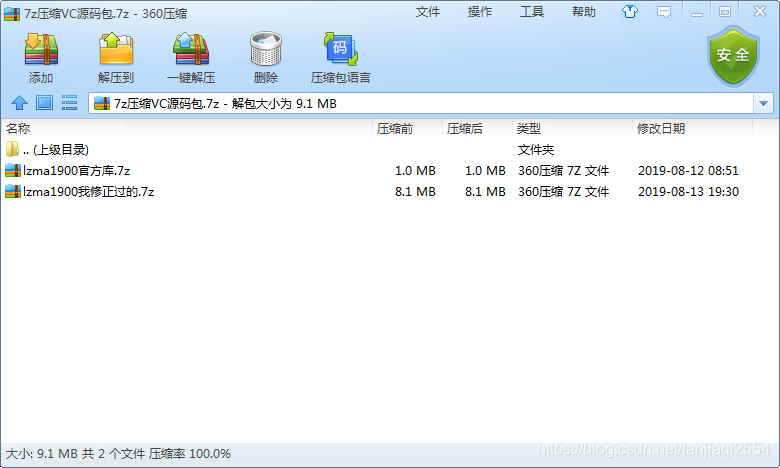Click the 文件夹 type cell
Screen dimensions: 780x468
pyautogui.click(x=536, y=150)
